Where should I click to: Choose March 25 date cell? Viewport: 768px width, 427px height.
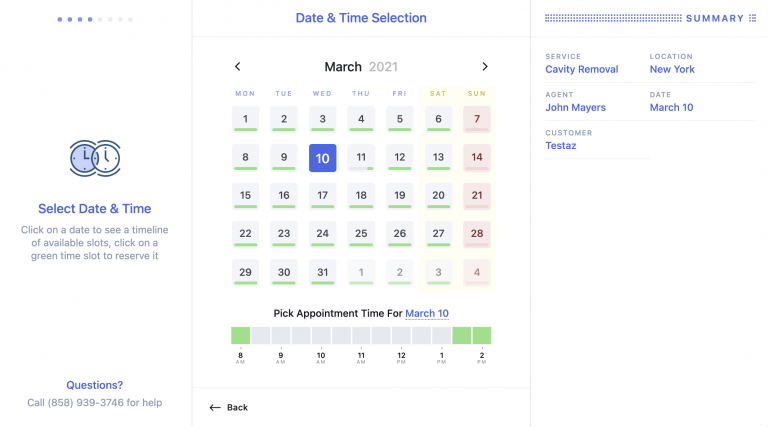[361, 234]
